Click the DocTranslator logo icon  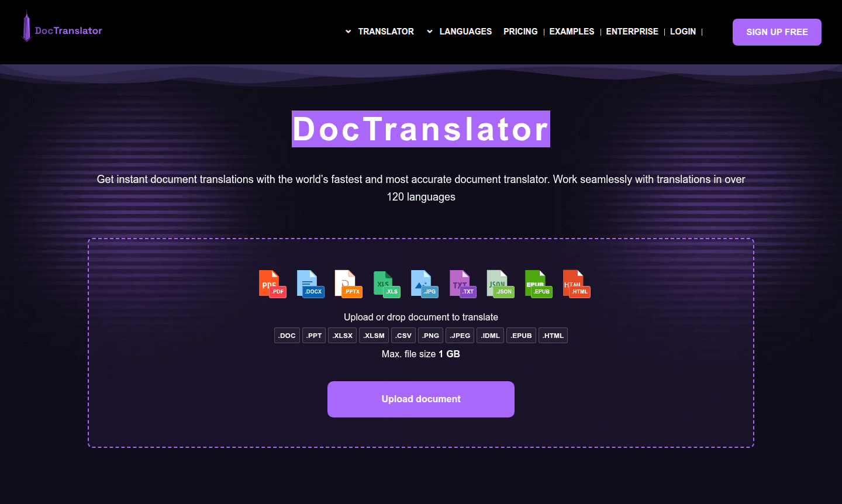click(26, 27)
